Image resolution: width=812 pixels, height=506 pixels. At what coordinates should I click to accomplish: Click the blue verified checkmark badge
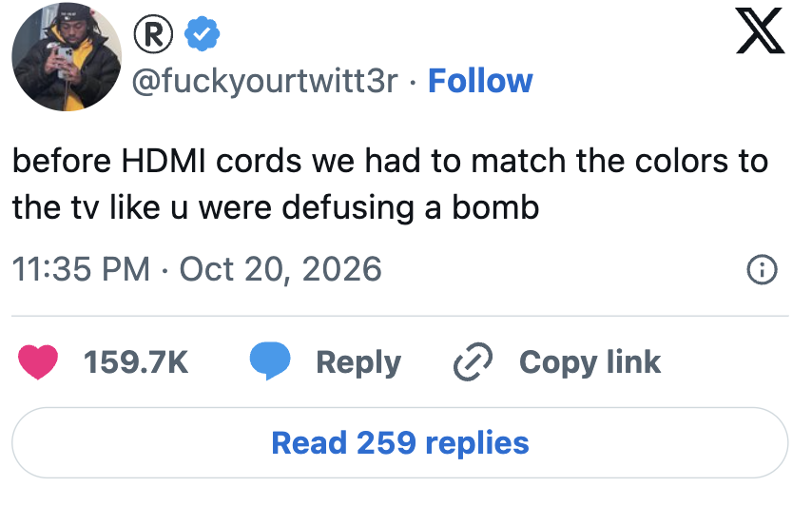(202, 33)
